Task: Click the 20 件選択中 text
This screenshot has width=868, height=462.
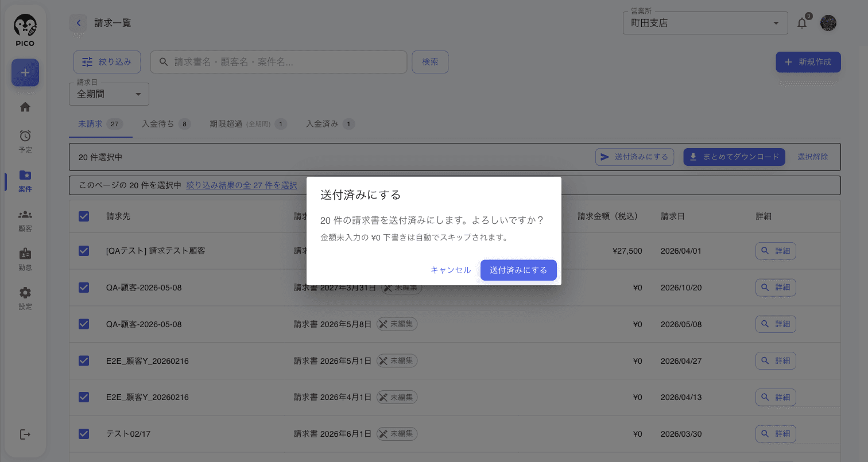Action: coord(100,157)
